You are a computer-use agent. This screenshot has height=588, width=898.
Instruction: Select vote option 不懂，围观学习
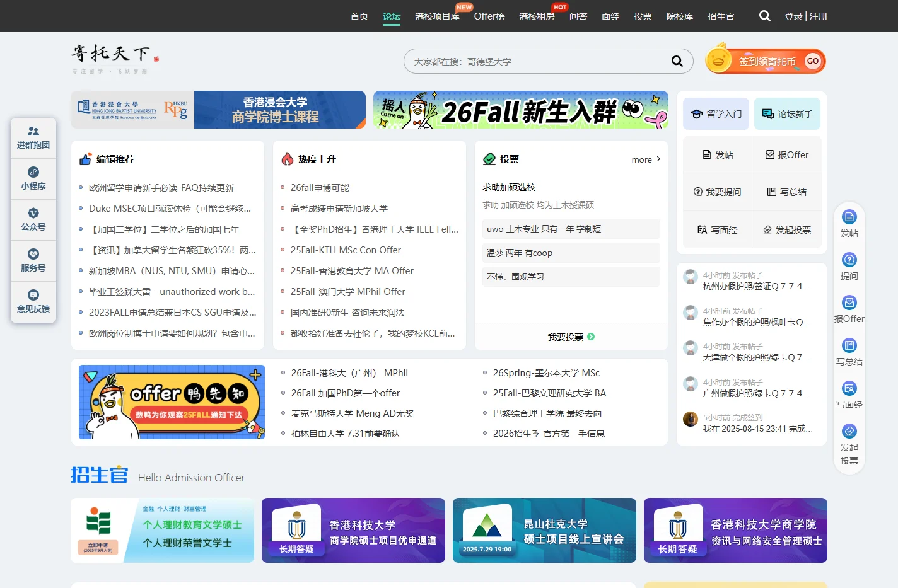(x=571, y=277)
